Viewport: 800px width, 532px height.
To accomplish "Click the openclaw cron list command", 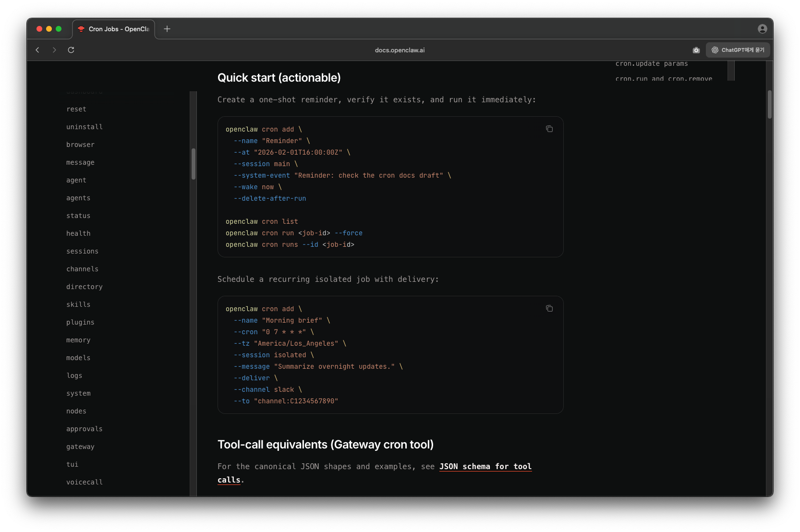I will 262,221.
